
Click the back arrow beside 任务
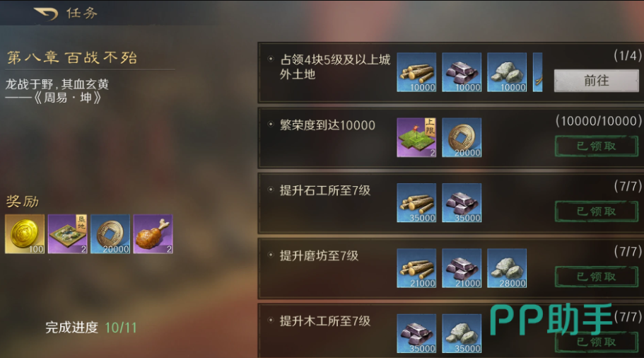(x=45, y=13)
